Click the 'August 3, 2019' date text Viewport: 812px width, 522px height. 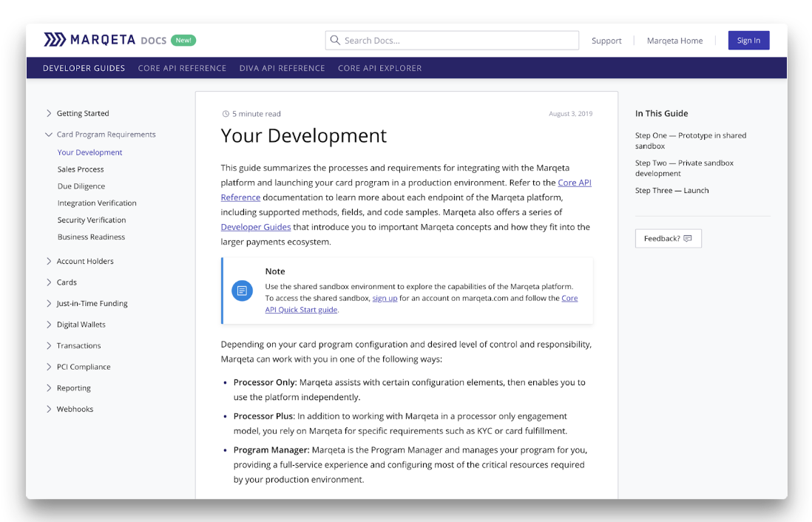pyautogui.click(x=571, y=114)
